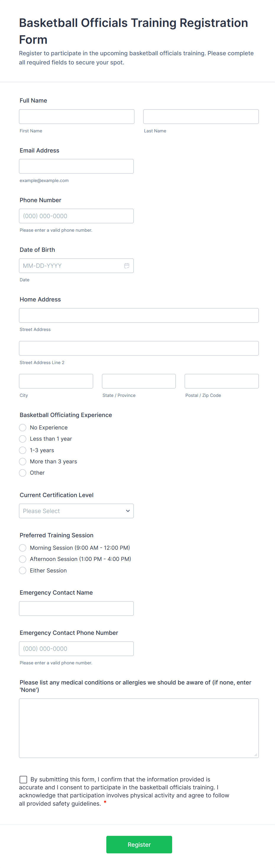The image size is (275, 868).
Task: Click the Street Address Line 2 field
Action: pos(138,348)
